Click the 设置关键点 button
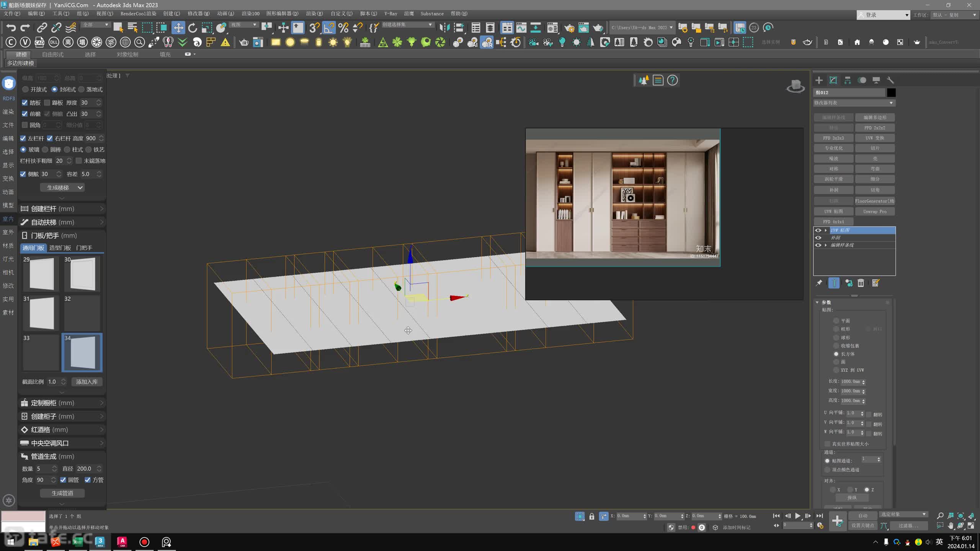Image resolution: width=980 pixels, height=551 pixels. point(863,526)
